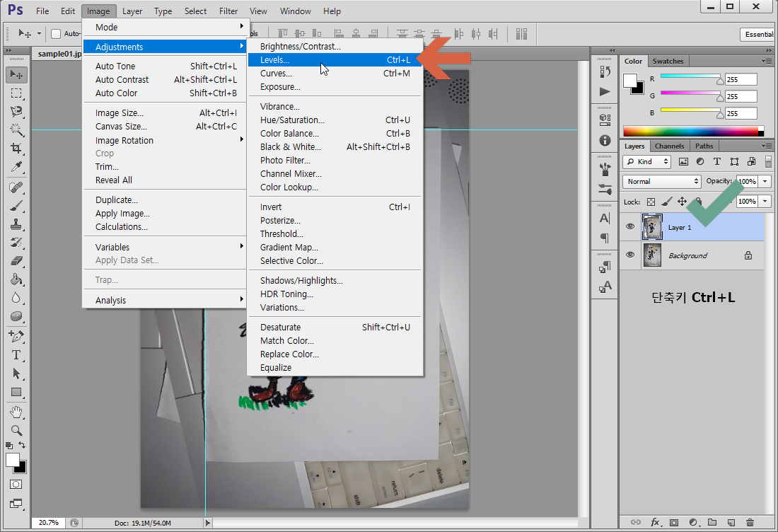
Task: Expand the Variables submenu
Action: tap(165, 247)
